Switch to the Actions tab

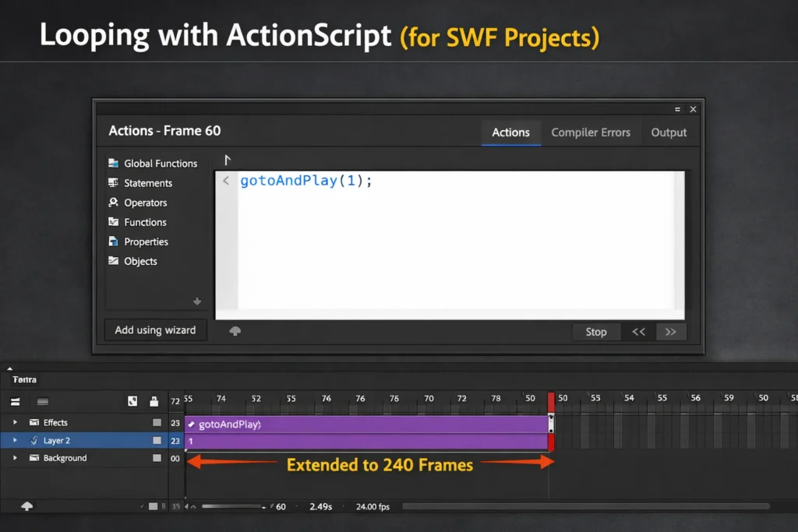[510, 132]
